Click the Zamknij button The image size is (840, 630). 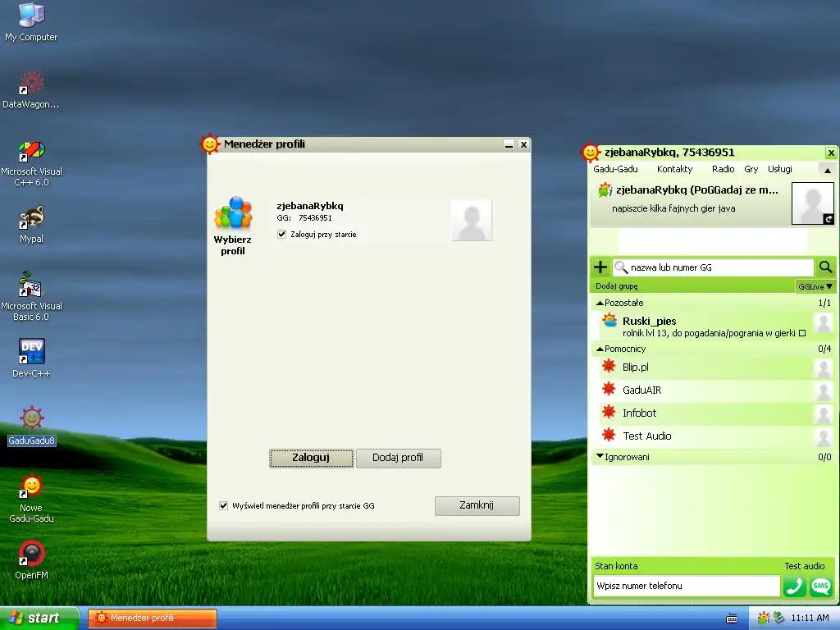[477, 505]
